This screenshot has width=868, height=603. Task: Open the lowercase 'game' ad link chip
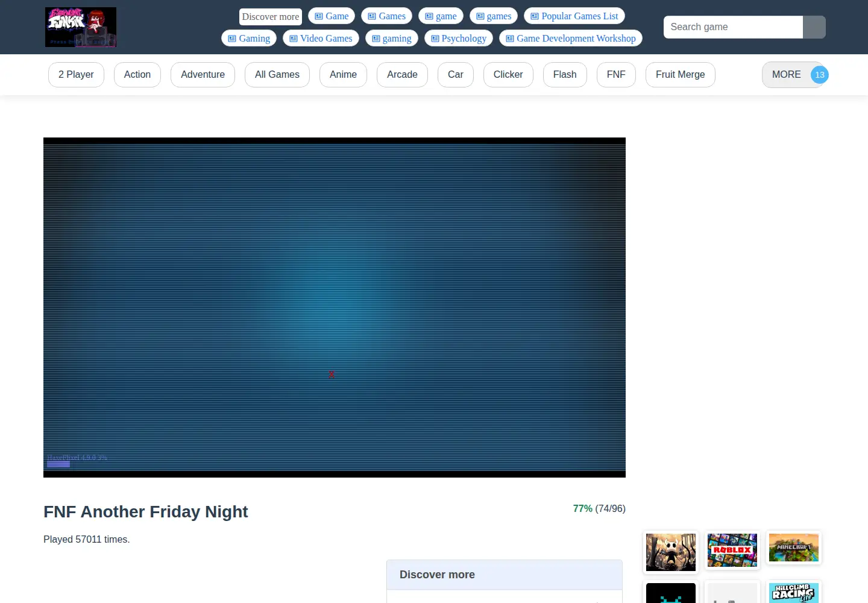click(x=441, y=16)
